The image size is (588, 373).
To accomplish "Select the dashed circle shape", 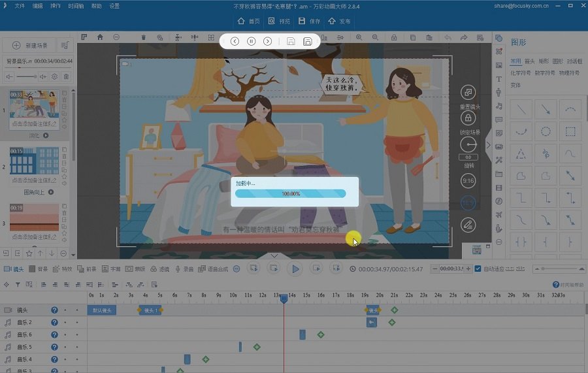I will [x=546, y=131].
